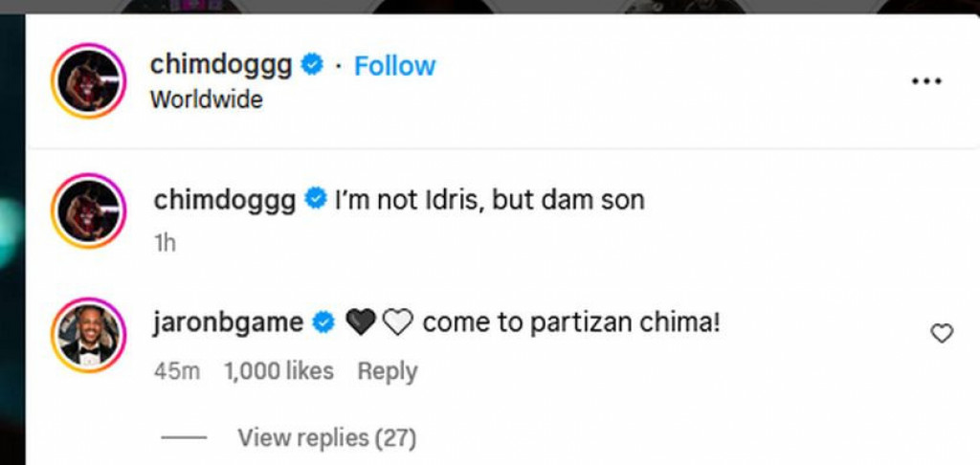The height and width of the screenshot is (465, 980).
Task: Click the white heart emoji in the comment
Action: point(396,324)
